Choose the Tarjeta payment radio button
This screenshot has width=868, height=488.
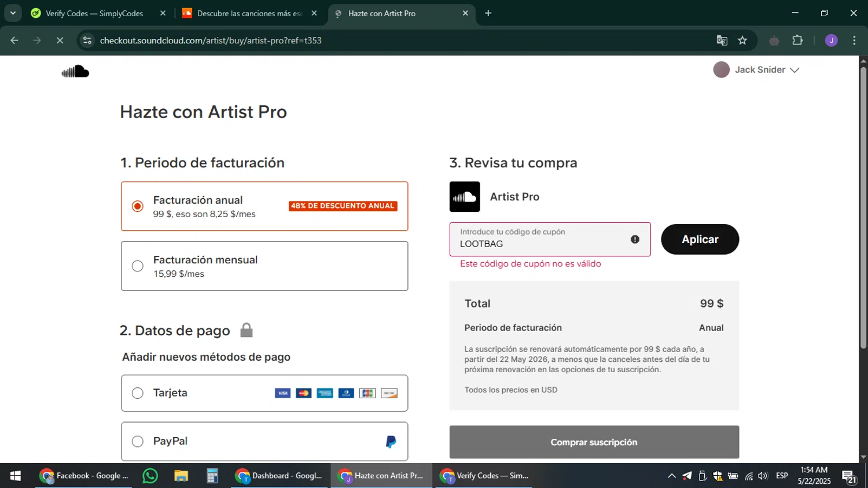[x=137, y=393]
